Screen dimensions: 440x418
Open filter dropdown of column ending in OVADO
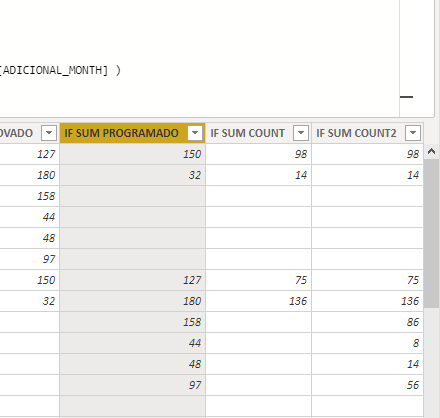coord(49,133)
